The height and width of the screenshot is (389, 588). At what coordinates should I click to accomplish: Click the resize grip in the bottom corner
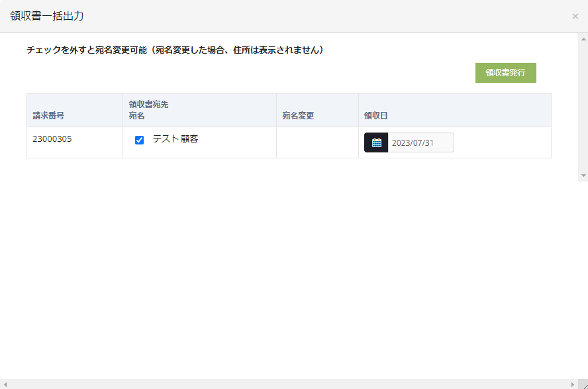(583, 384)
